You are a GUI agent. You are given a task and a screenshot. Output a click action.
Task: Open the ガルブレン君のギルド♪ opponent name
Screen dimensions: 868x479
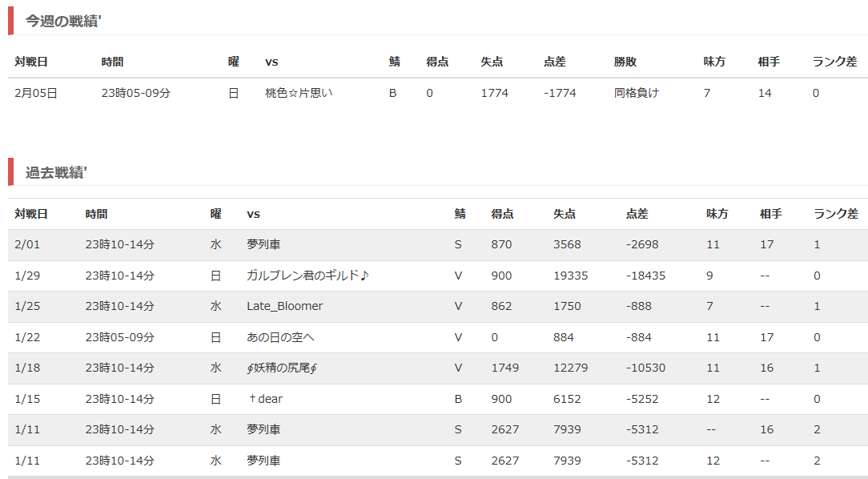[x=308, y=276]
